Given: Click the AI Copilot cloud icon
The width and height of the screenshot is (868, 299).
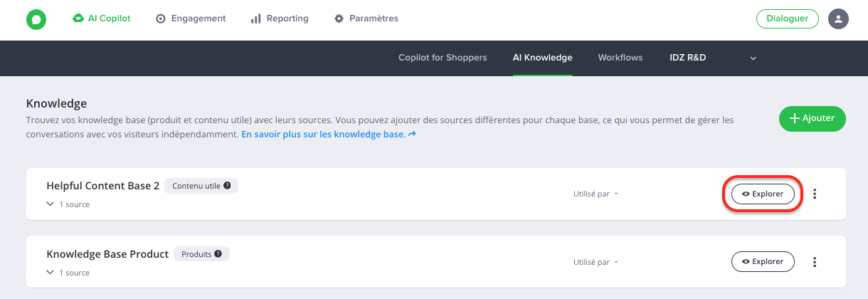Looking at the screenshot, I should (78, 19).
